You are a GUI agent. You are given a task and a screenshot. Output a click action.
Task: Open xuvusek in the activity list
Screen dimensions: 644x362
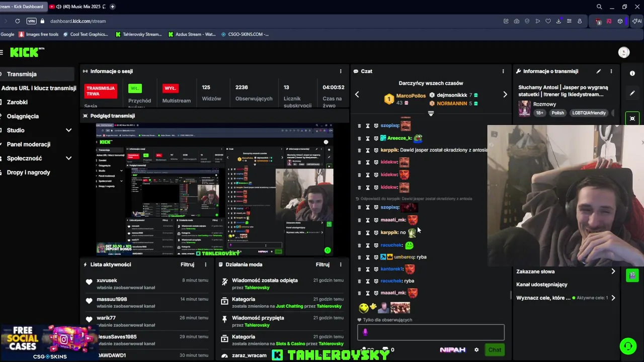coord(107,281)
